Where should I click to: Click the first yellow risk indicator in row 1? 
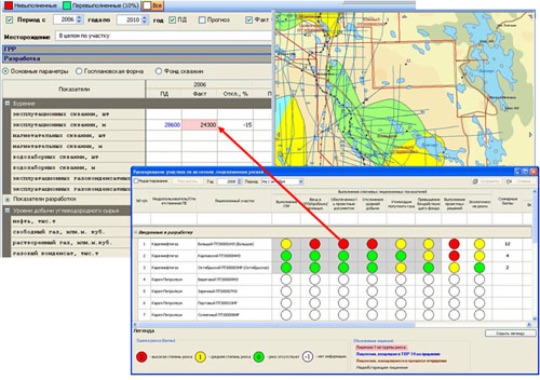[x=286, y=244]
